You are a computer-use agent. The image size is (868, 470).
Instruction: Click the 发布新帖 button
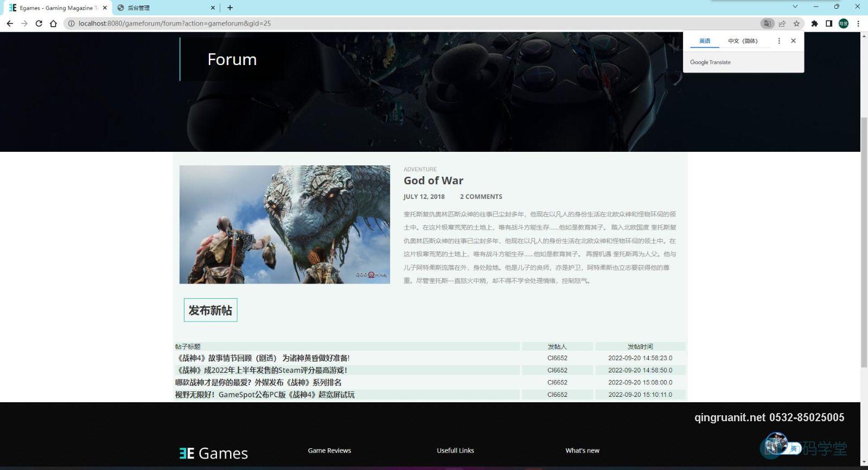click(210, 310)
